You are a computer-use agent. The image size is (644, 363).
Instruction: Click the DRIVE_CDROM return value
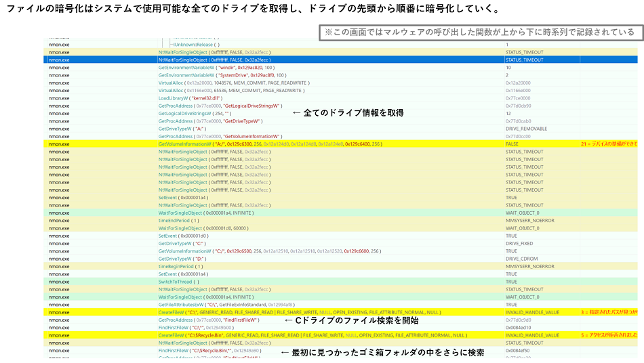point(521,259)
